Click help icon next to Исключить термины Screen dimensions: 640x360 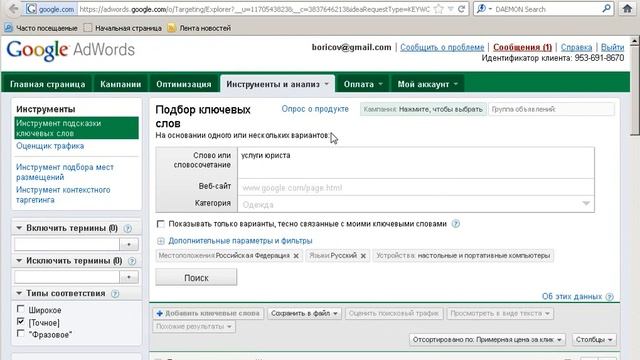pos(132,261)
